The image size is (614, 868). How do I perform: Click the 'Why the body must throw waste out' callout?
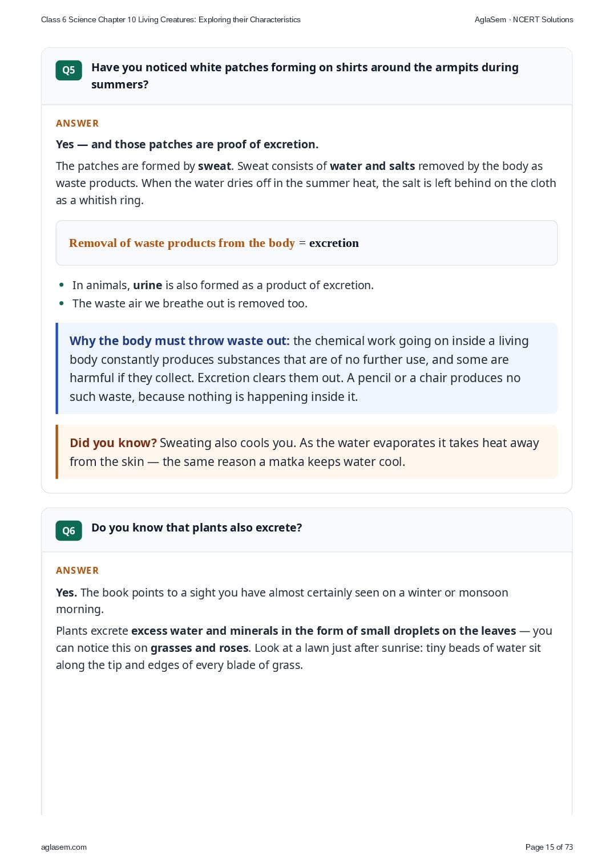coord(306,368)
